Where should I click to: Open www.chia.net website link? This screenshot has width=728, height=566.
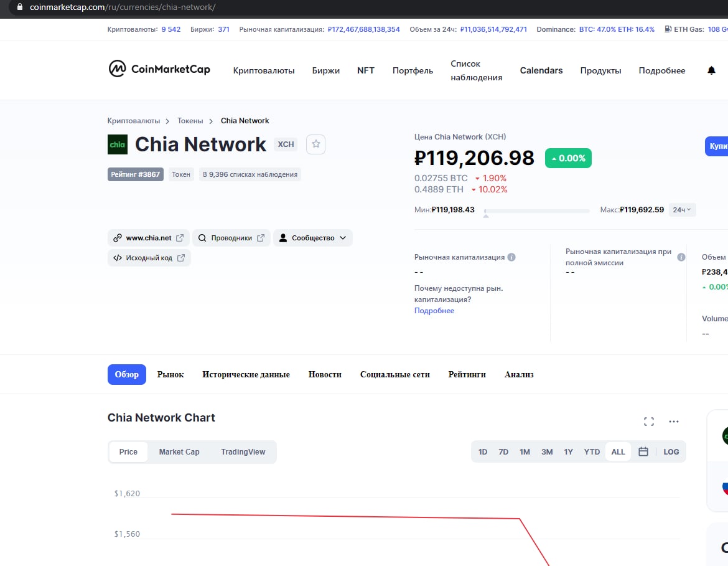pos(149,238)
